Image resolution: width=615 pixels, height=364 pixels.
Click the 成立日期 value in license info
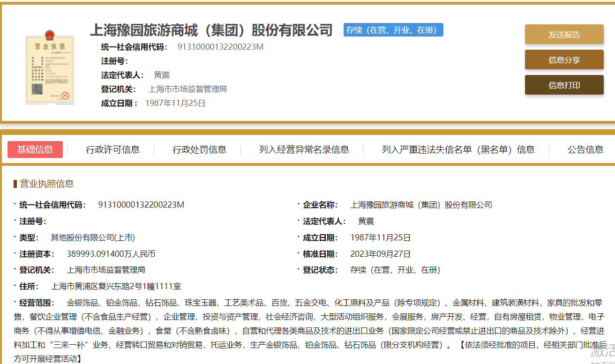point(381,238)
